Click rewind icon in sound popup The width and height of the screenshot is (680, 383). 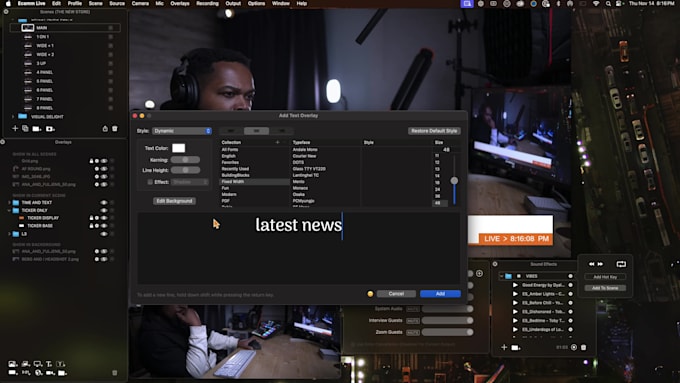pos(592,264)
